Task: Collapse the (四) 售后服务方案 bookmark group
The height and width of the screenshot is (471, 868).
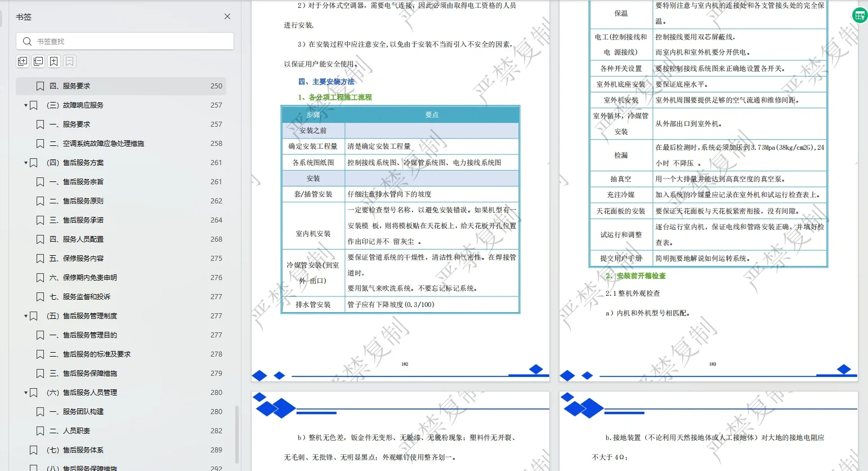Action: click(x=25, y=162)
